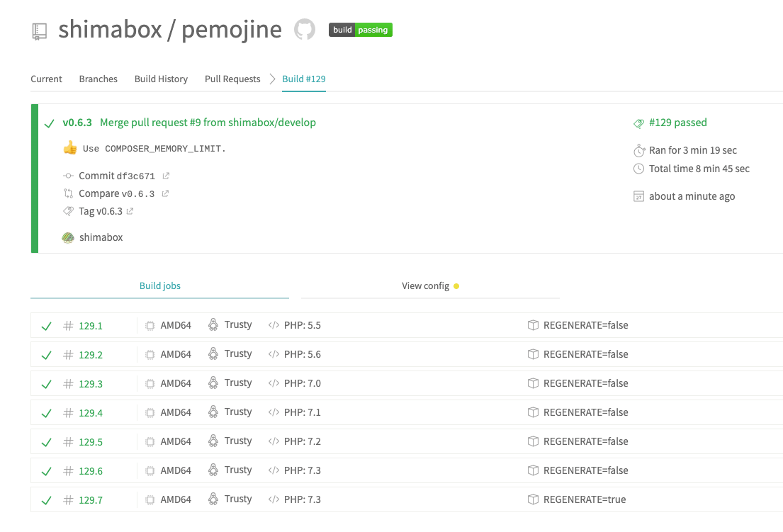Click the repository book icon beside shimabox
This screenshot has width=783, height=532.
click(x=39, y=30)
